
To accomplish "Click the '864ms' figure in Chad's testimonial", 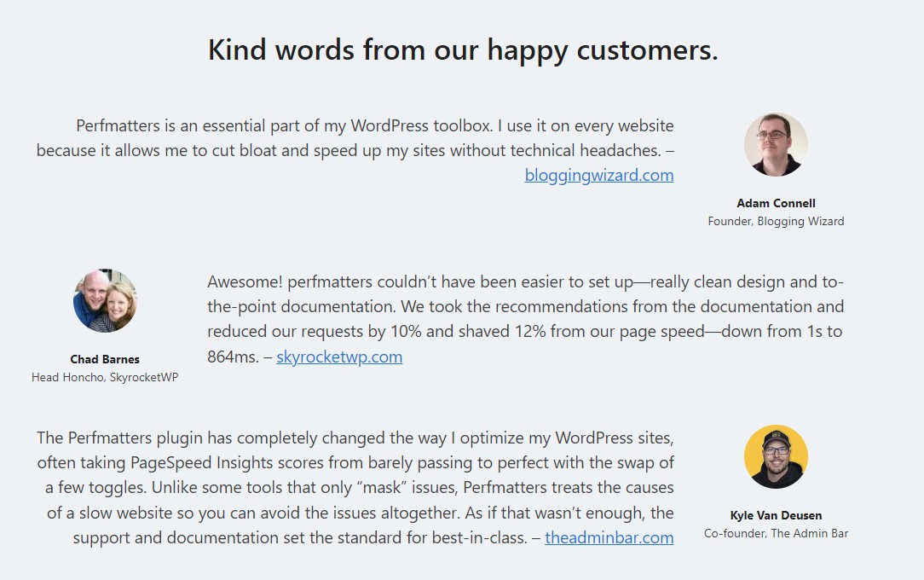I will [232, 357].
